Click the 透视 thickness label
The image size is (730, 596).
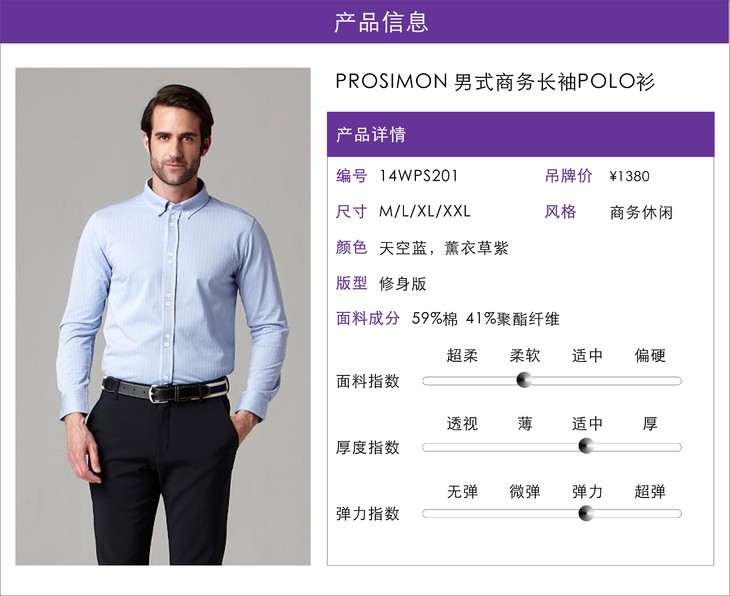[462, 423]
